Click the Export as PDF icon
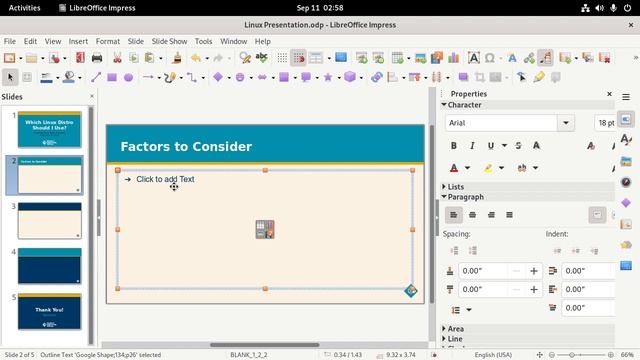The height and width of the screenshot is (360, 640). (80, 58)
